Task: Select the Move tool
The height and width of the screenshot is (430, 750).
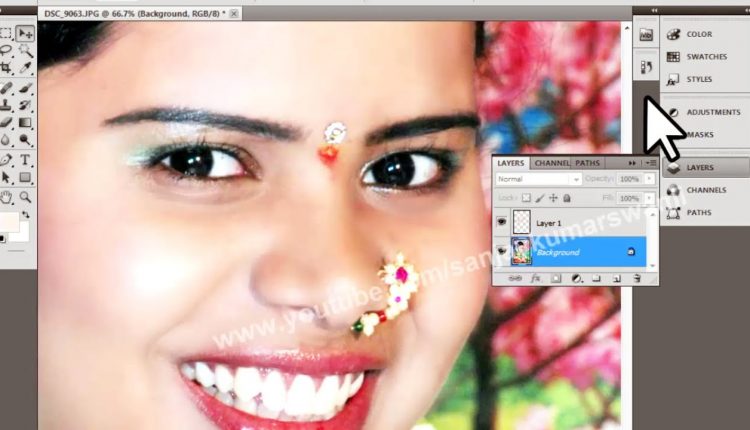Action: (x=25, y=33)
